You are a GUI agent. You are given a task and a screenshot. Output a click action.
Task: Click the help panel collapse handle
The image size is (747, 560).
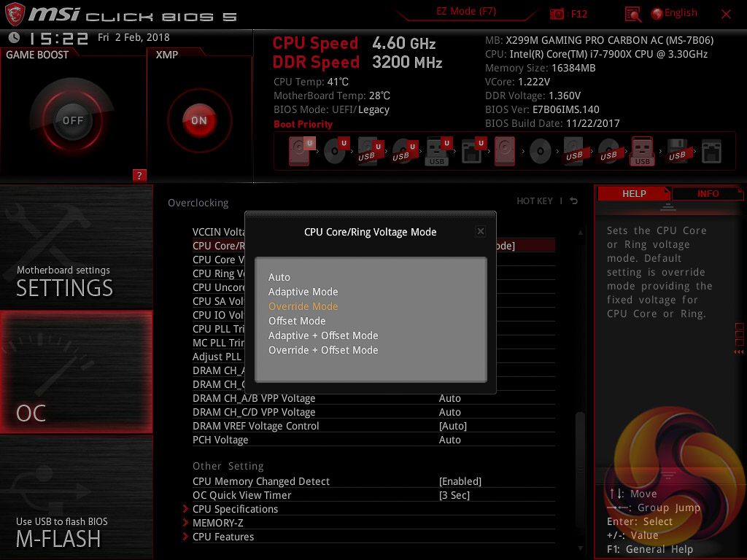pos(668,206)
